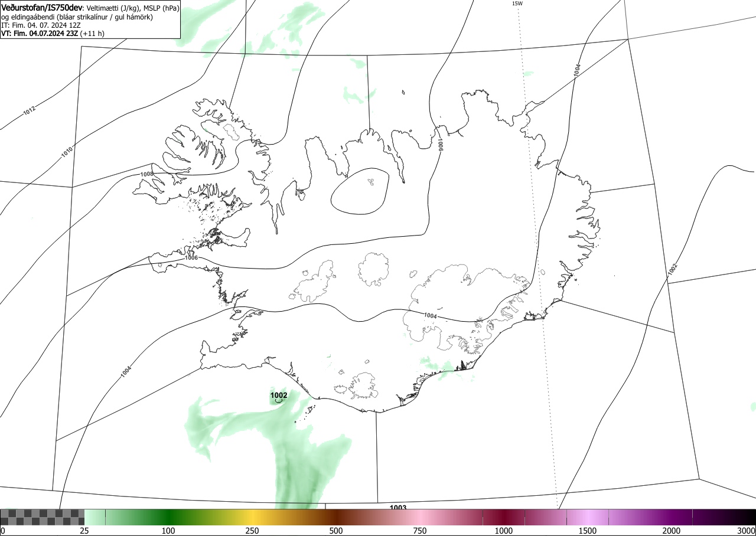Click the "Veltimætti (J/kg), MSLP (hPa)" text
Image resolution: width=756 pixels, height=536 pixels.
[x=133, y=8]
